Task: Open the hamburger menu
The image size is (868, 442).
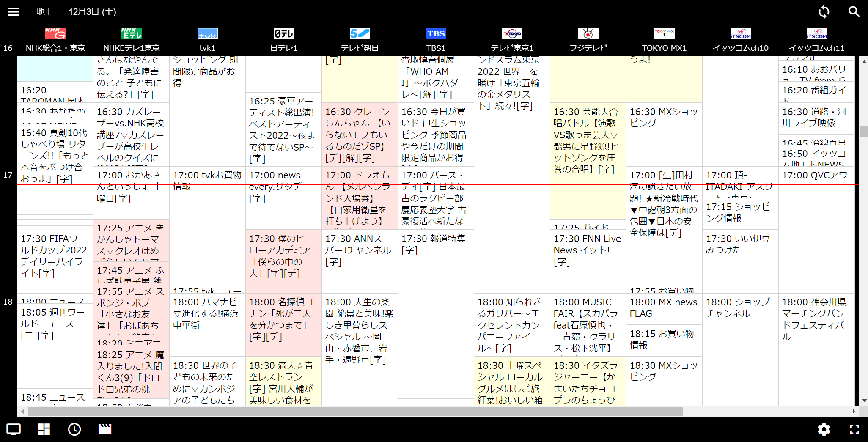Action: point(14,11)
